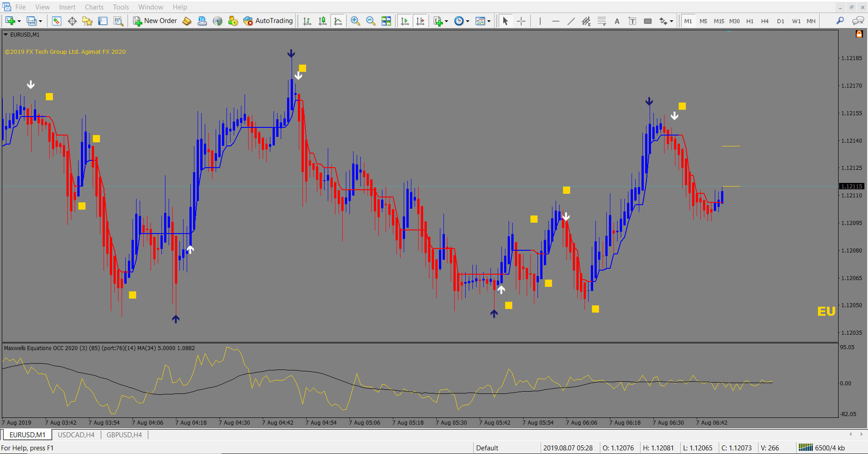Switch to the M30 timeframe

734,21
